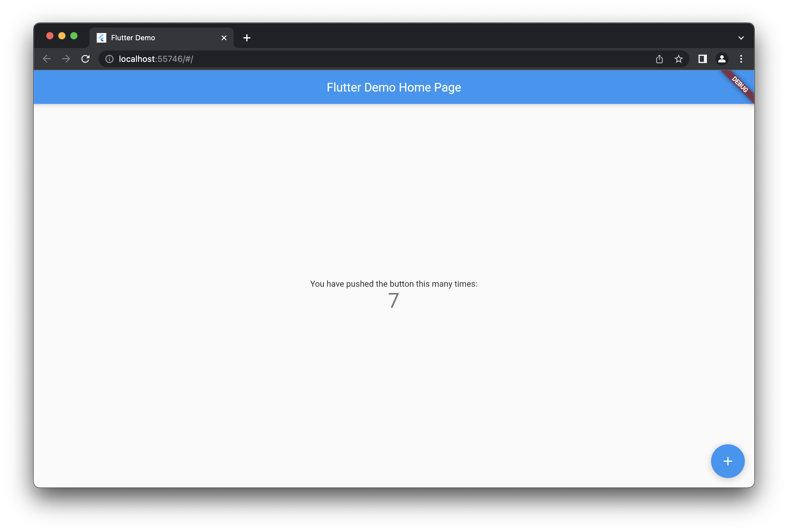Screen dimensions: 788x532
Task: Click the counter number 7
Action: click(x=393, y=301)
